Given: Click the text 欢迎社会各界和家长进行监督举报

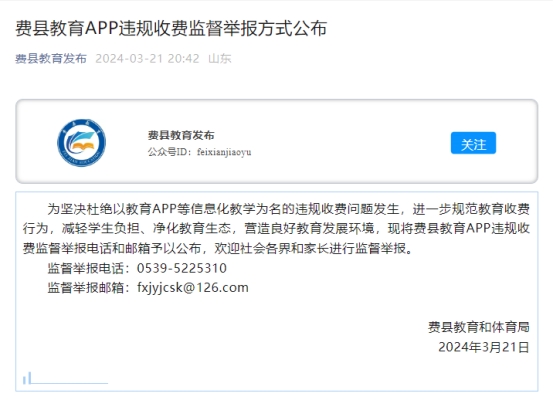Looking at the screenshot, I should [x=310, y=248].
